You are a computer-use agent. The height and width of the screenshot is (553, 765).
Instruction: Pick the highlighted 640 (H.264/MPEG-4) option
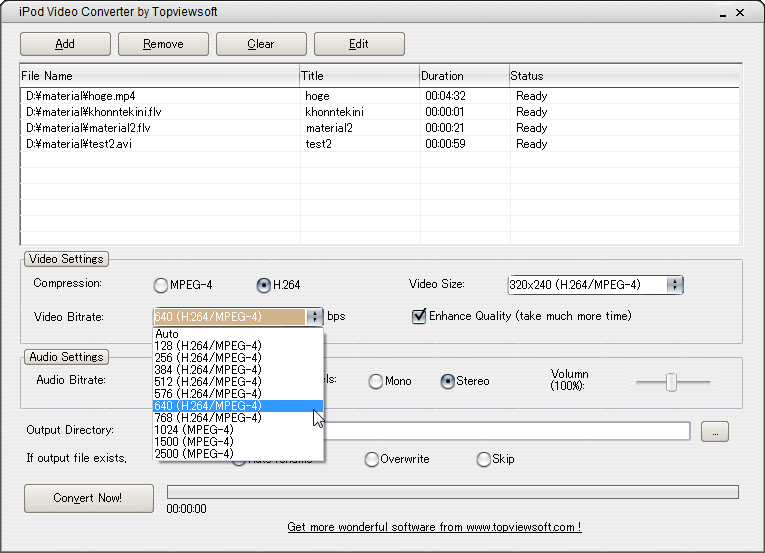tap(238, 406)
